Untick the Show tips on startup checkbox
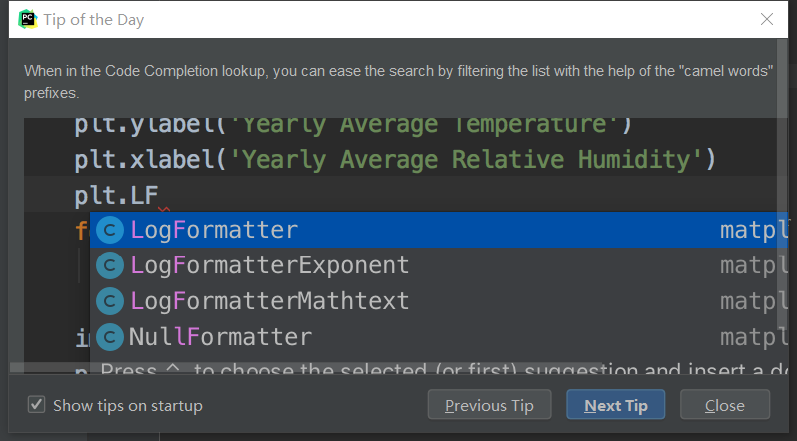Viewport: 797px width, 441px height. tap(37, 405)
